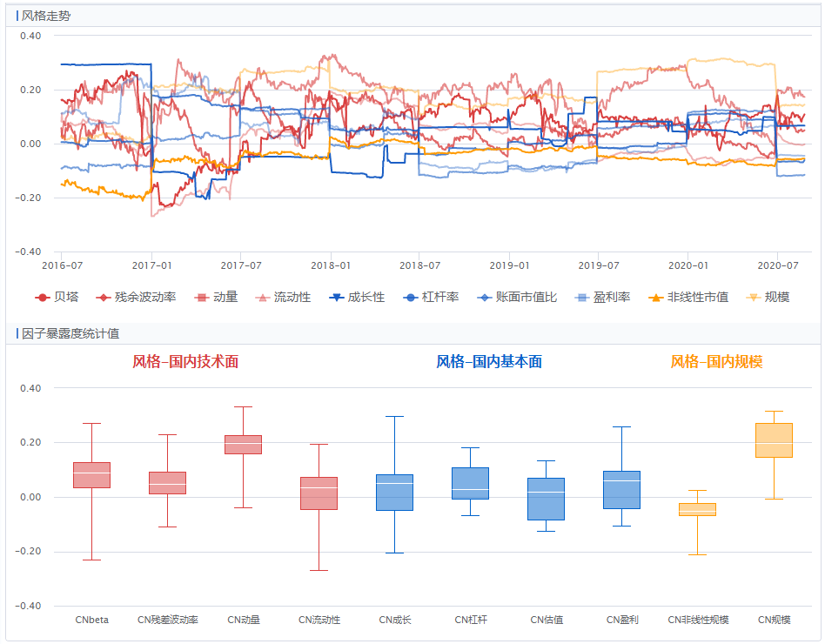Click the CN规模 yellow box plot
Viewport: 825px width, 644px height.
pyautogui.click(x=774, y=440)
